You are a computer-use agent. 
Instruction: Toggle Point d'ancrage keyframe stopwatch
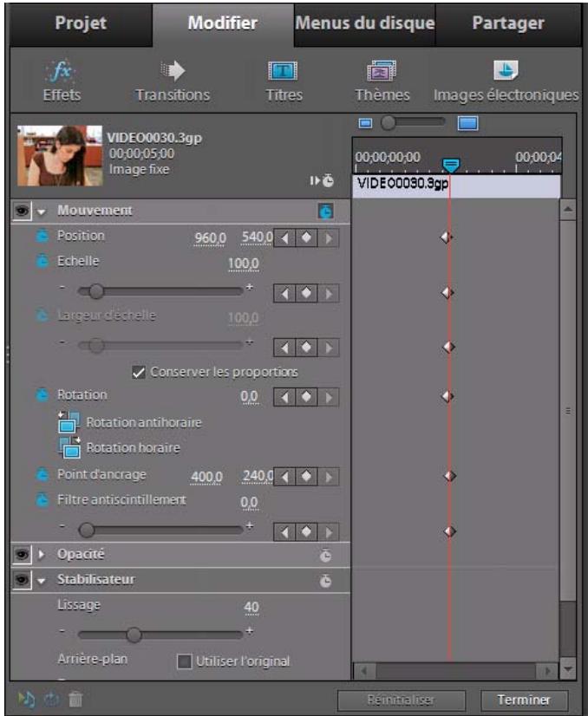[x=42, y=474]
